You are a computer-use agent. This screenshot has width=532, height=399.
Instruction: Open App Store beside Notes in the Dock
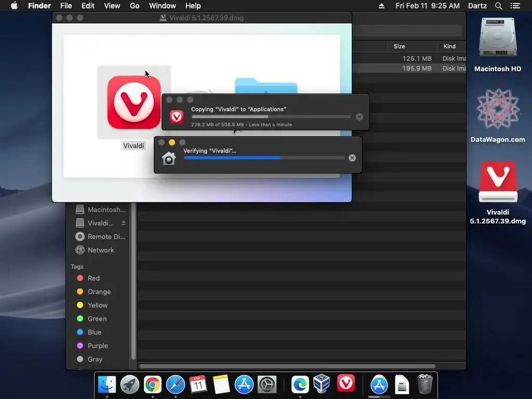244,385
